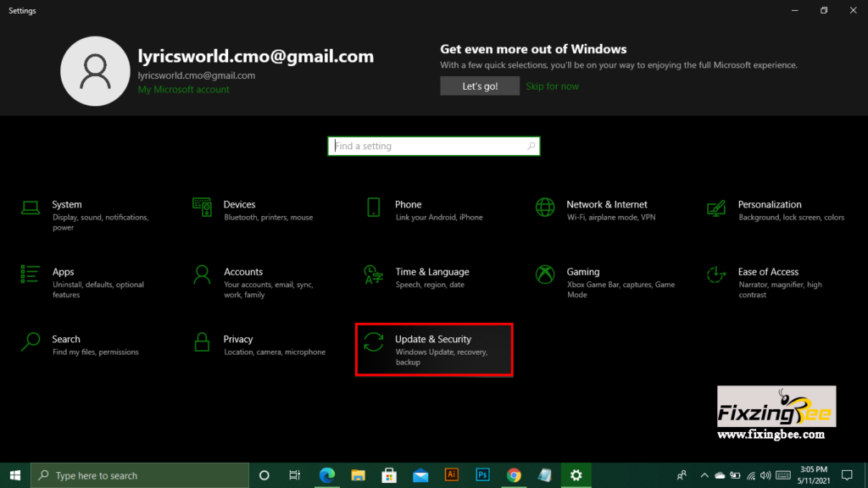868x488 pixels.
Task: Click the Cortana circle icon on taskbar
Action: click(264, 475)
